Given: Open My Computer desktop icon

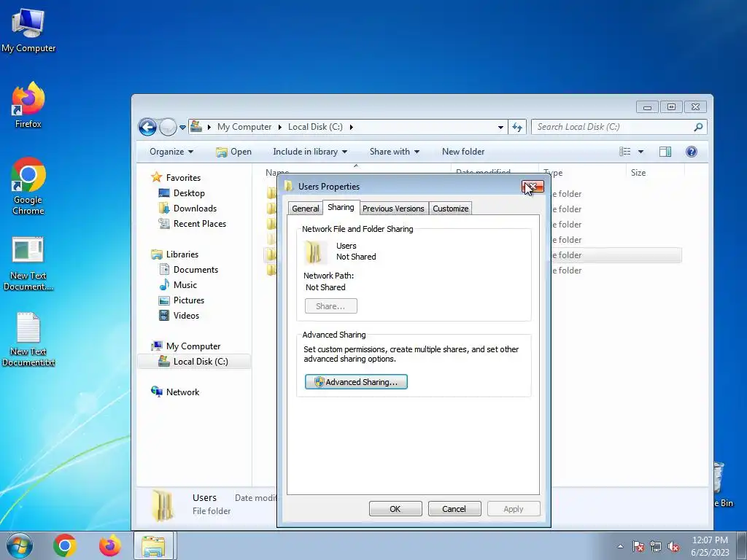Looking at the screenshot, I should click(x=28, y=30).
